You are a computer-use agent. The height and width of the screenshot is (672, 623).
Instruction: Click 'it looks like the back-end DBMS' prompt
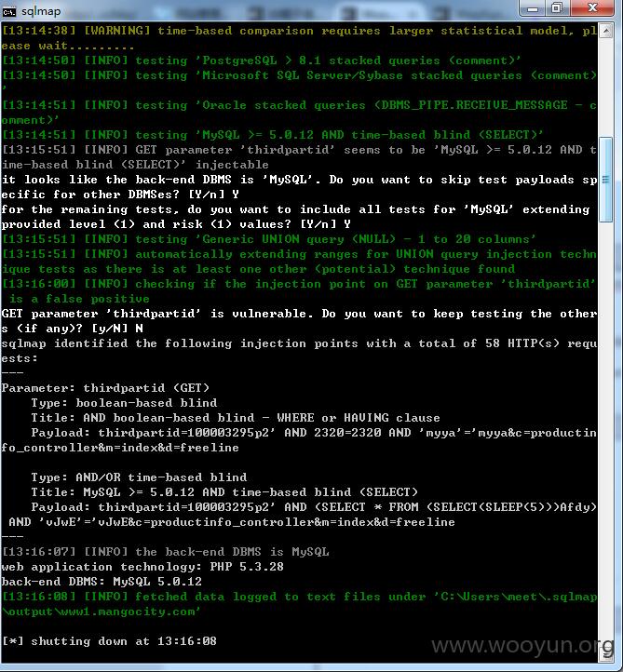[x=299, y=180]
